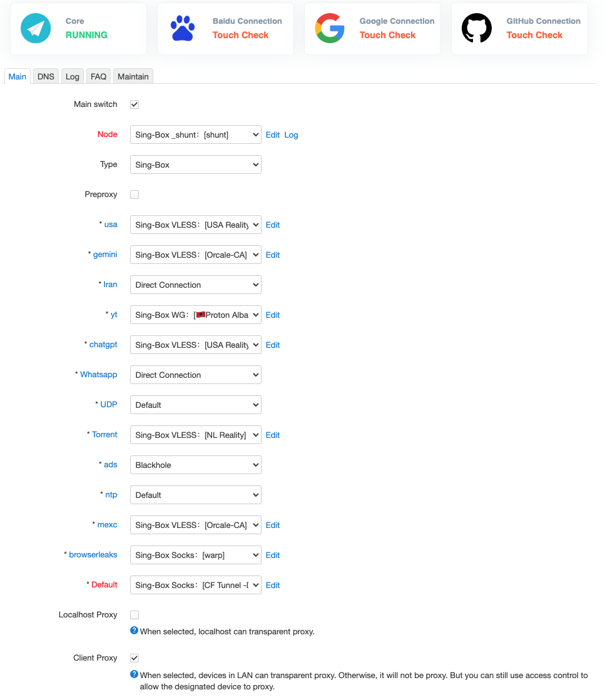Disable the Client Proxy checkbox
The width and height of the screenshot is (615, 700).
tap(135, 658)
